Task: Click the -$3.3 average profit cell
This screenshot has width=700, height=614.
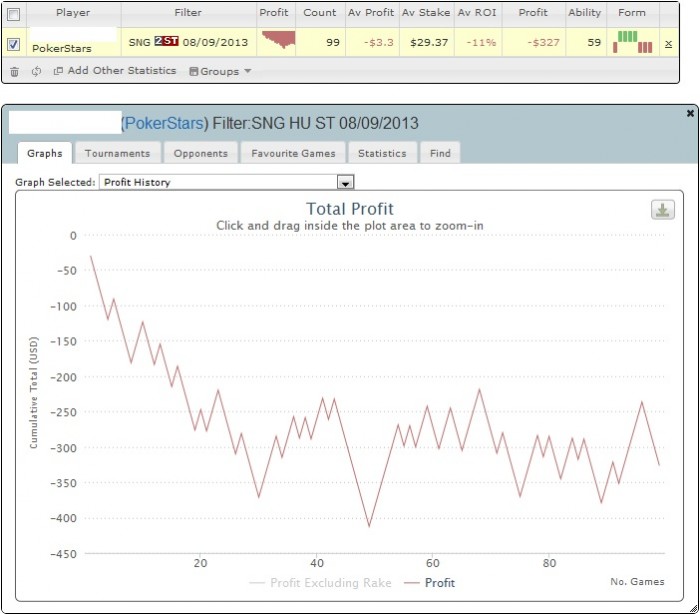Action: tap(379, 42)
